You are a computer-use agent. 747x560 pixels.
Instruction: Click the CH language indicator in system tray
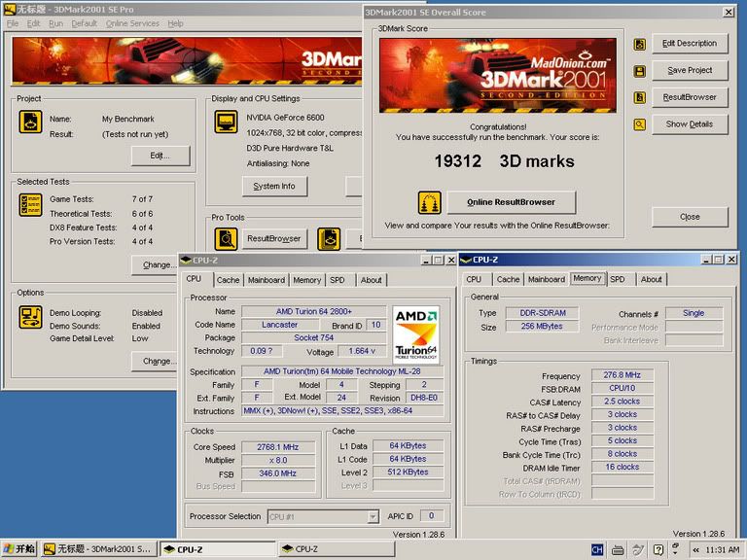pyautogui.click(x=597, y=550)
